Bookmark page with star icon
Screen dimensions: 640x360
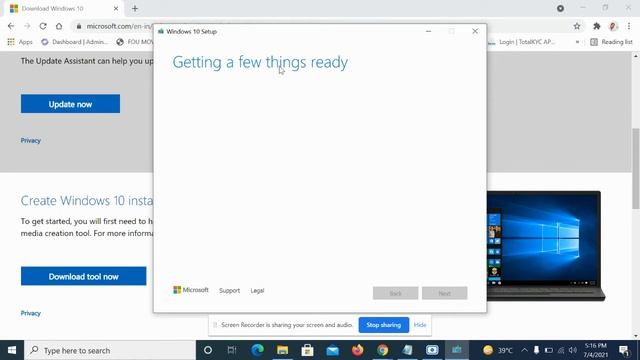click(x=577, y=26)
